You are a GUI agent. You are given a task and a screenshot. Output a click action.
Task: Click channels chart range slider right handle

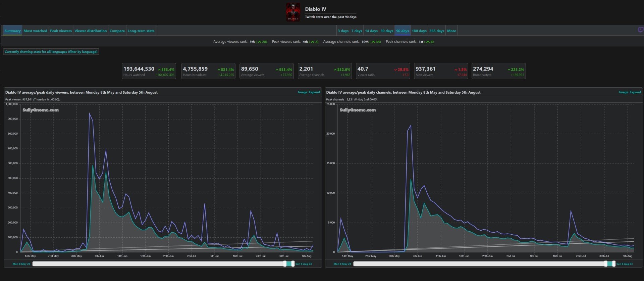(x=614, y=264)
